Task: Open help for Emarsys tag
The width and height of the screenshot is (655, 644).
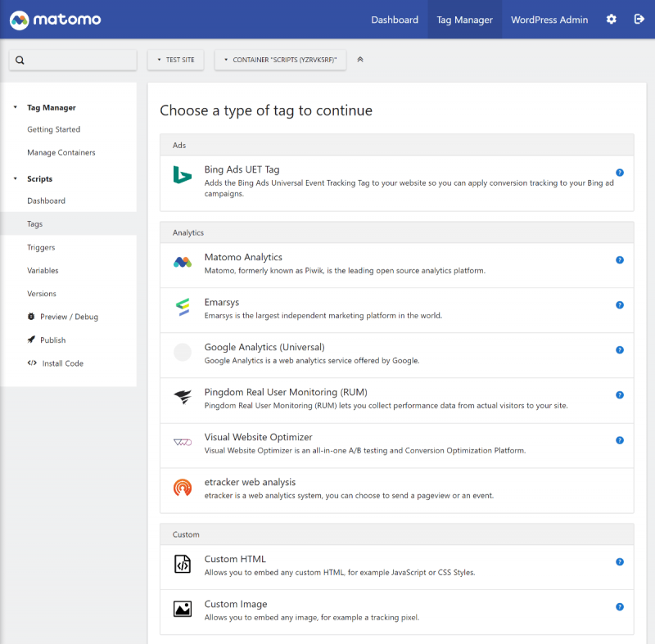Action: [x=620, y=305]
